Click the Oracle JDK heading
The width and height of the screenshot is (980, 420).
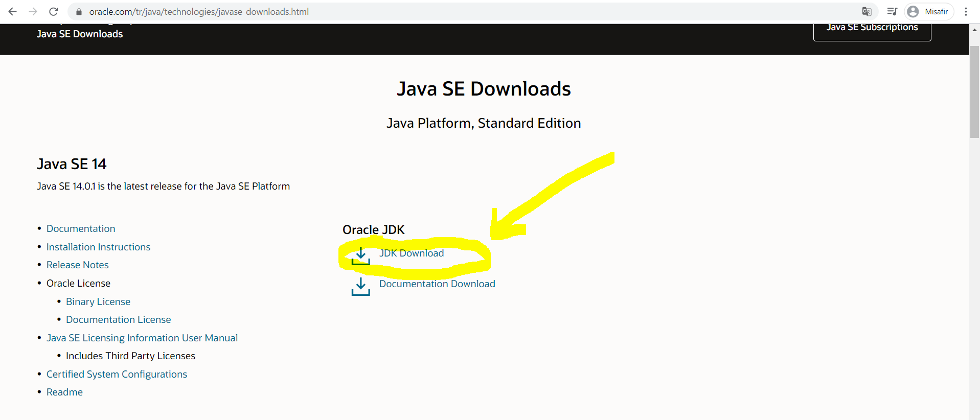[374, 230]
